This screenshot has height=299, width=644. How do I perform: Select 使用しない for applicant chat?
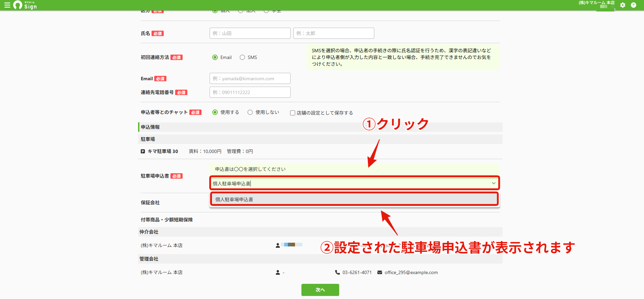tap(250, 112)
